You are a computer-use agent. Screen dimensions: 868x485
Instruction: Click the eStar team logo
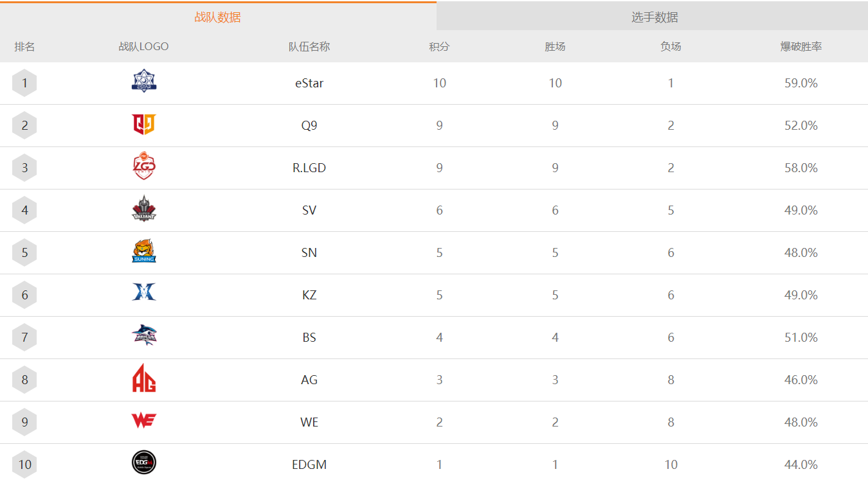click(144, 82)
